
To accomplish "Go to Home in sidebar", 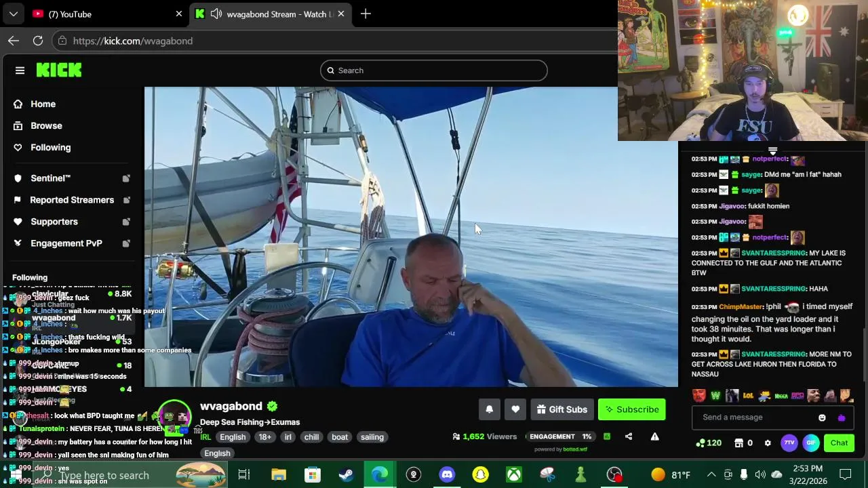I will [x=43, y=104].
